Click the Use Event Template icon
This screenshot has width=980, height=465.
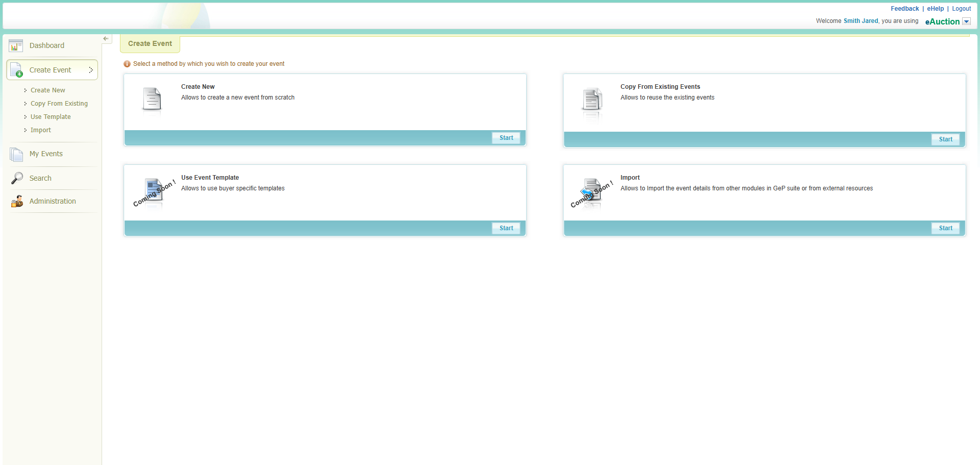[153, 191]
